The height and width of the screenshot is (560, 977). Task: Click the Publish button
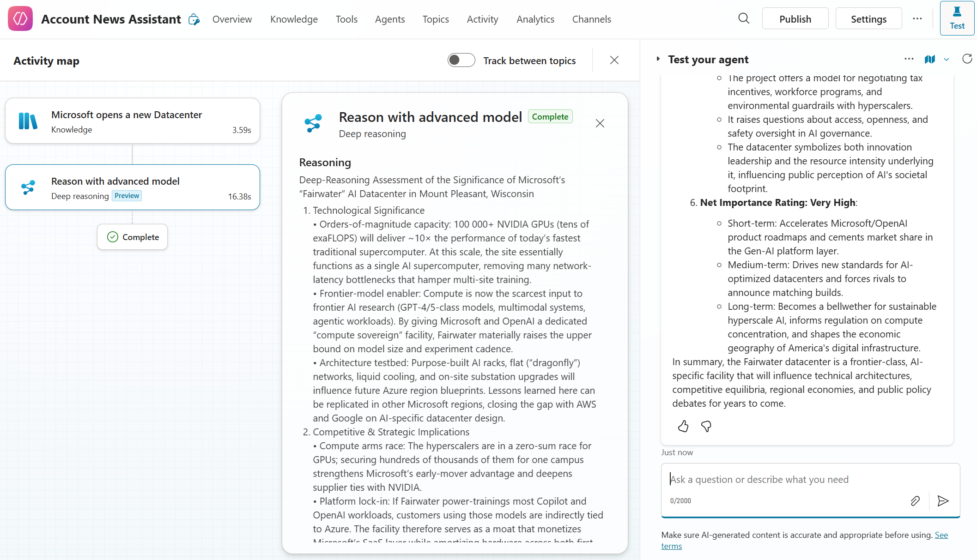point(795,19)
